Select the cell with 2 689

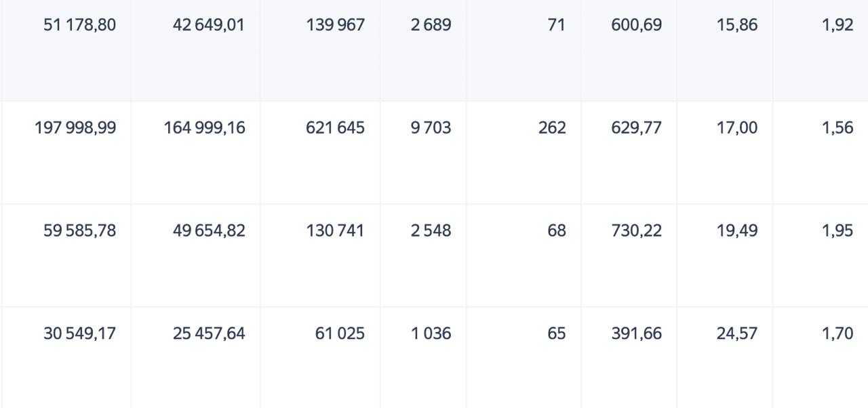[431, 25]
